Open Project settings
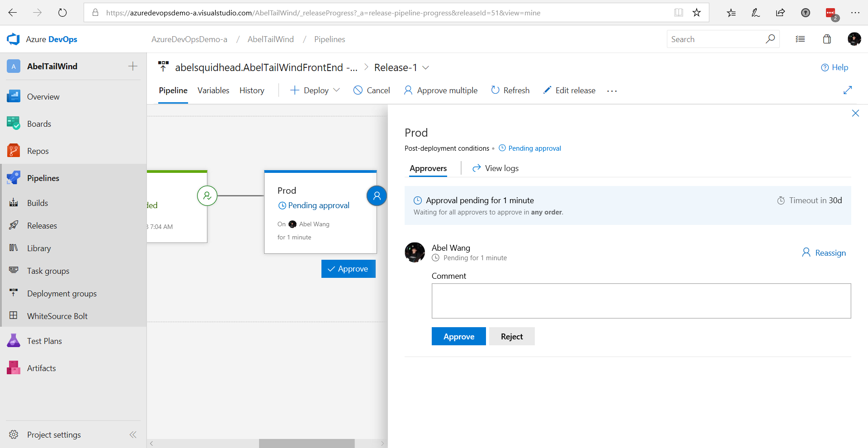 point(54,434)
